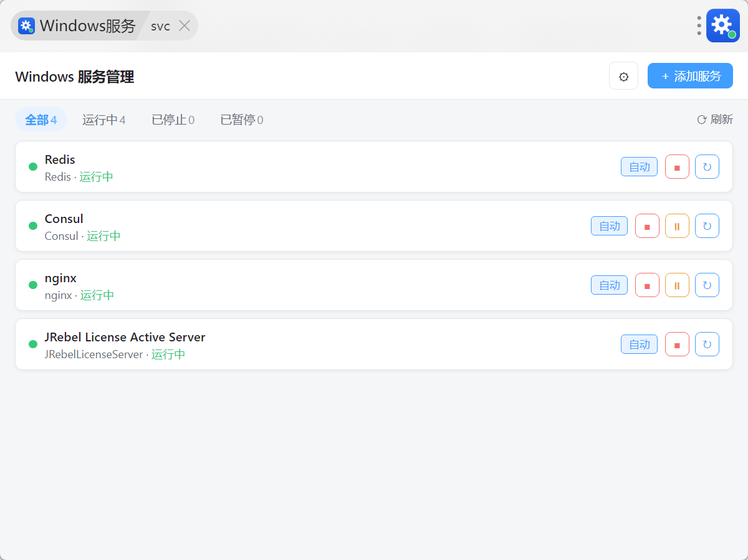Select the Consul service name
The height and width of the screenshot is (560, 748).
coord(64,219)
